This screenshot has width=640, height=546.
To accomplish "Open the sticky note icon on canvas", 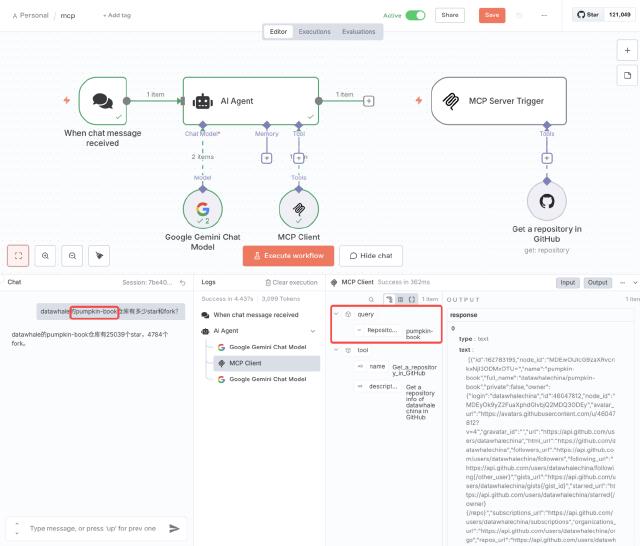I will point(626,75).
